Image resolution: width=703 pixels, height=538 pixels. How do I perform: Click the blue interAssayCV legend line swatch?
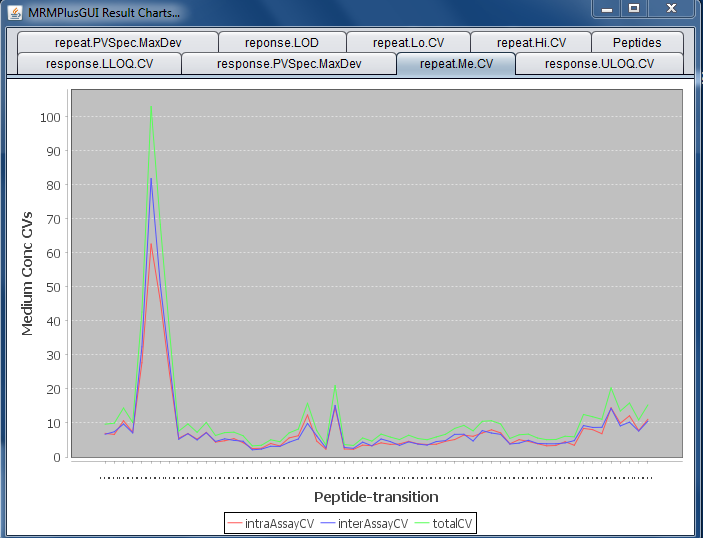(x=329, y=524)
